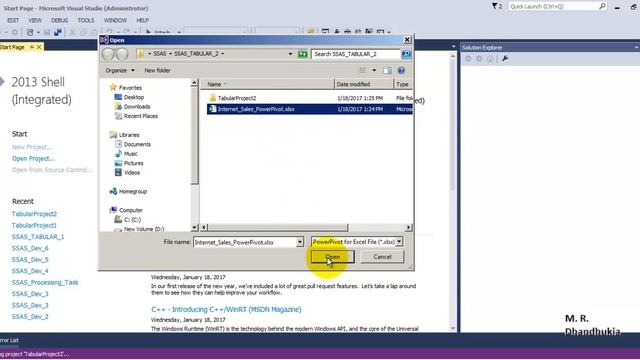Screen dimensions: 640x360
Task: Open the HELP menu
Action: point(142,20)
